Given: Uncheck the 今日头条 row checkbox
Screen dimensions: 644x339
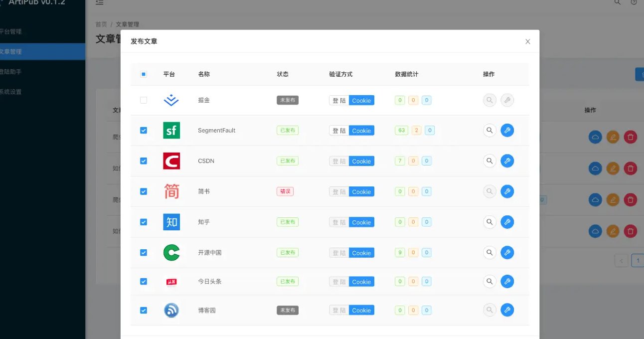Looking at the screenshot, I should coord(144,282).
